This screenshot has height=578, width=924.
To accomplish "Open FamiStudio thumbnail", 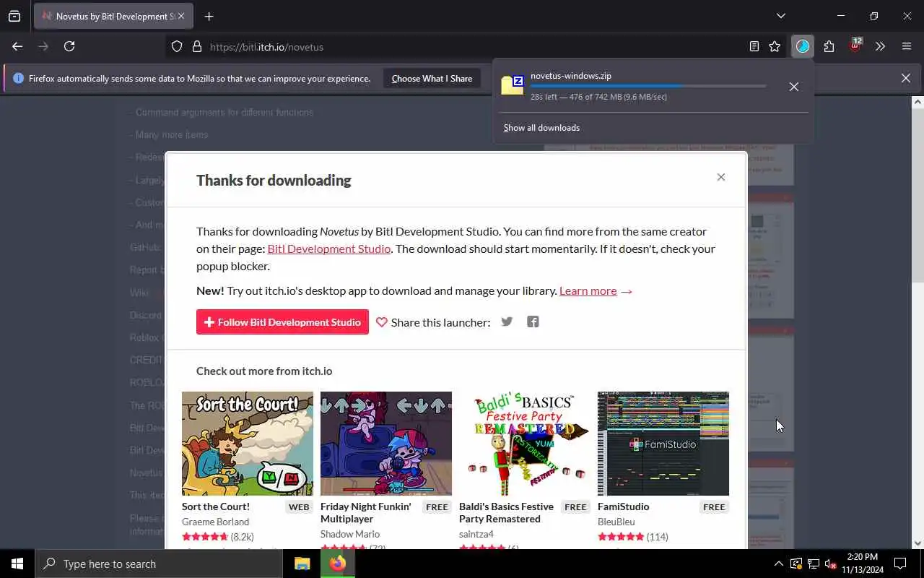I will point(663,444).
